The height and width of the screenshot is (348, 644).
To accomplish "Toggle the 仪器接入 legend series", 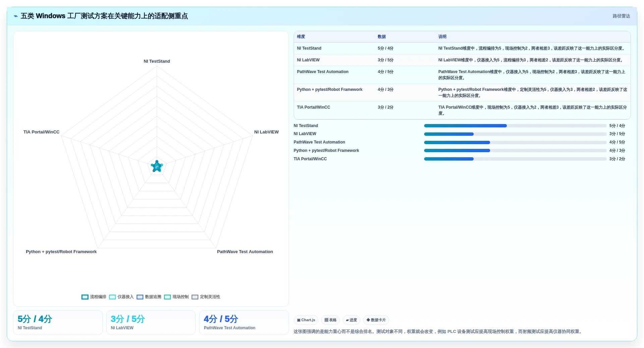I will point(121,297).
